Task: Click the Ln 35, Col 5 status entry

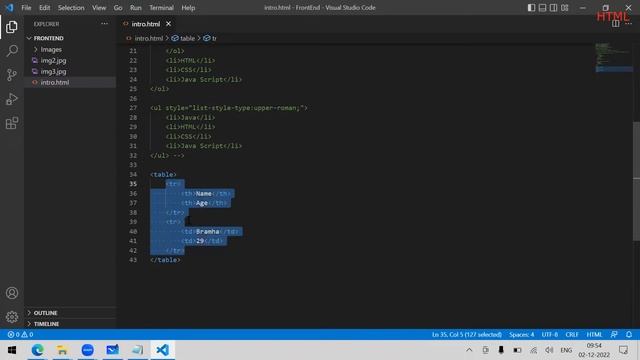Action: pos(467,334)
